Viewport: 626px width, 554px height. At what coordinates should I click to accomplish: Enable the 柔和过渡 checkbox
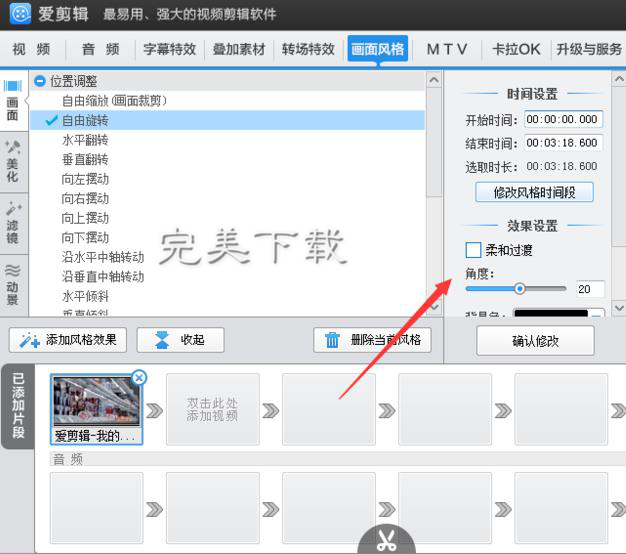click(473, 250)
